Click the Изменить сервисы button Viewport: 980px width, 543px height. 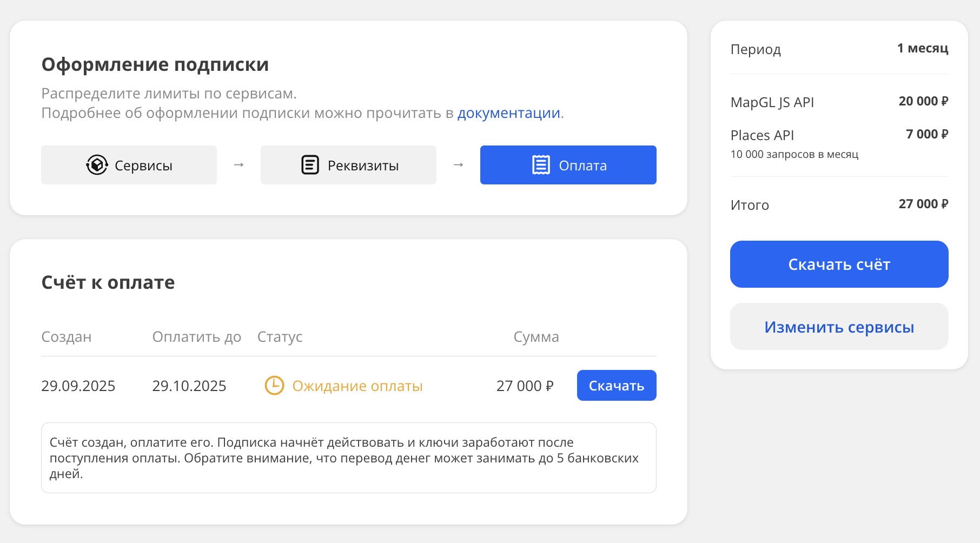[839, 327]
